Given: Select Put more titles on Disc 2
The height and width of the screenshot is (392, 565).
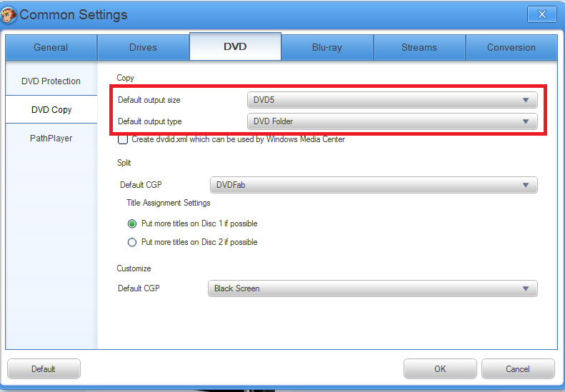Looking at the screenshot, I should (x=132, y=242).
